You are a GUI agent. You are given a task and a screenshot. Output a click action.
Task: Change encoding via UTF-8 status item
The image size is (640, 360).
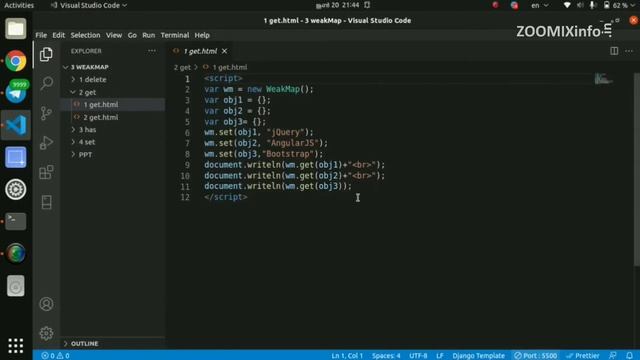pos(418,356)
